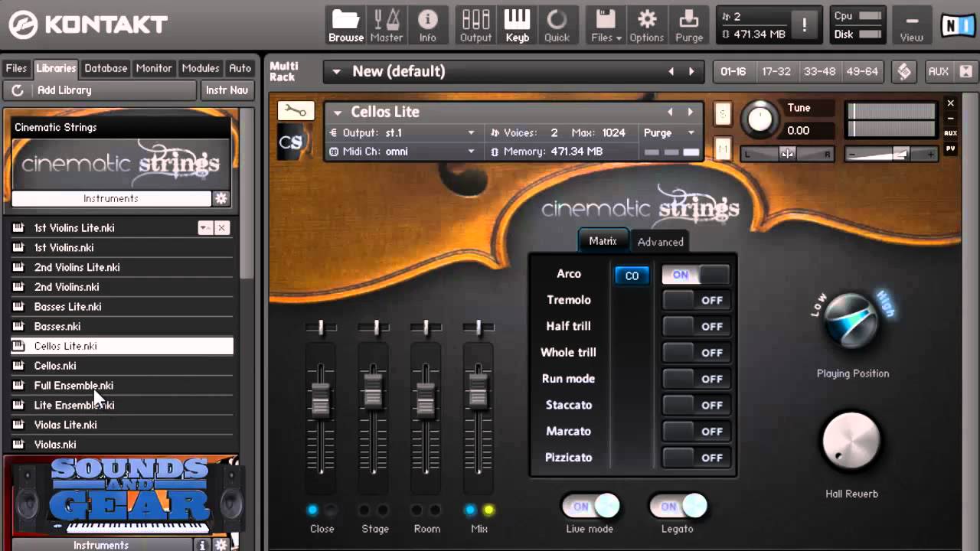Switch to the Modules tab
The height and width of the screenshot is (551, 980).
[x=201, y=68]
